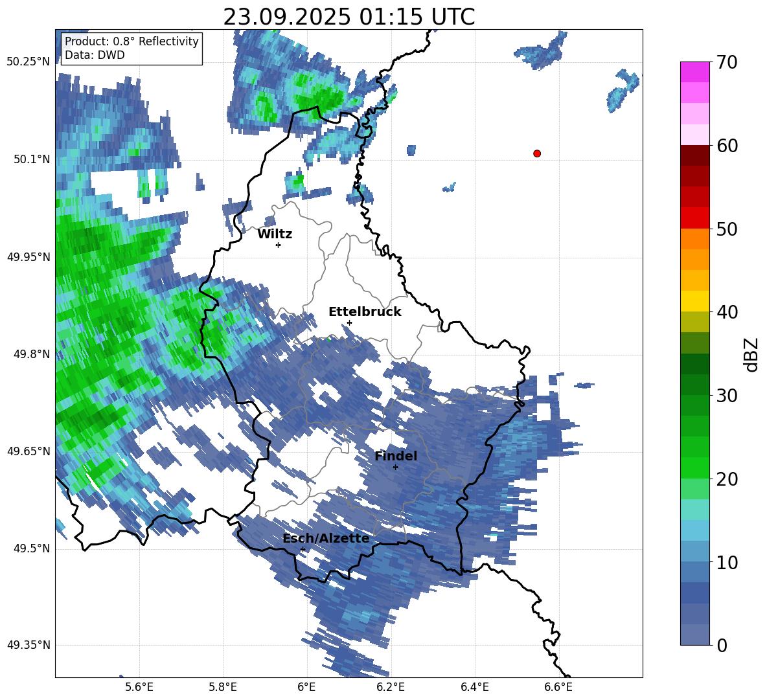Click the 49.35°N latitude label
The width and height of the screenshot is (767, 700).
(29, 645)
